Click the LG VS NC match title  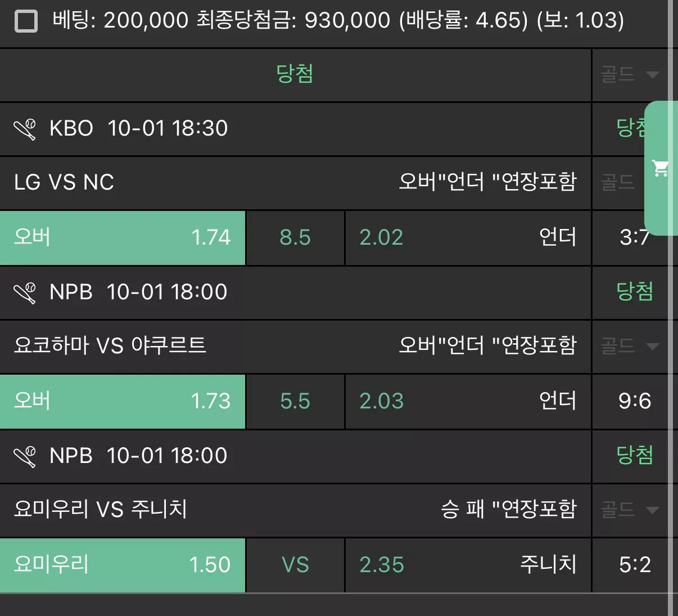tap(64, 182)
